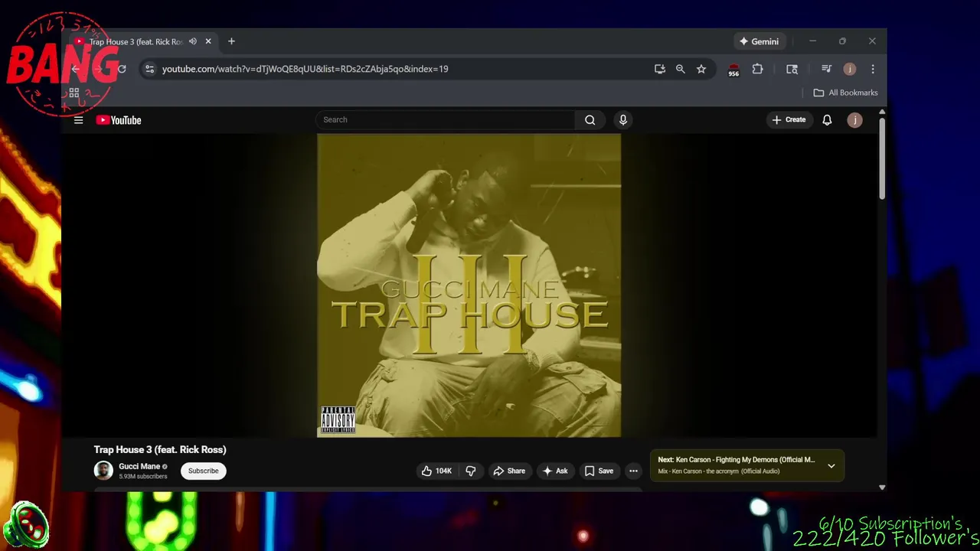Mute the tab via speaker icon
Viewport: 980px width, 551px height.
click(x=192, y=41)
